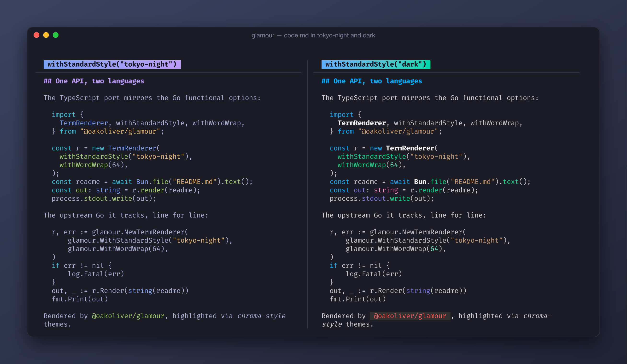Click 'fmt.Print(out)' in the dark pane
This screenshot has height=364, width=627.
tap(357, 299)
